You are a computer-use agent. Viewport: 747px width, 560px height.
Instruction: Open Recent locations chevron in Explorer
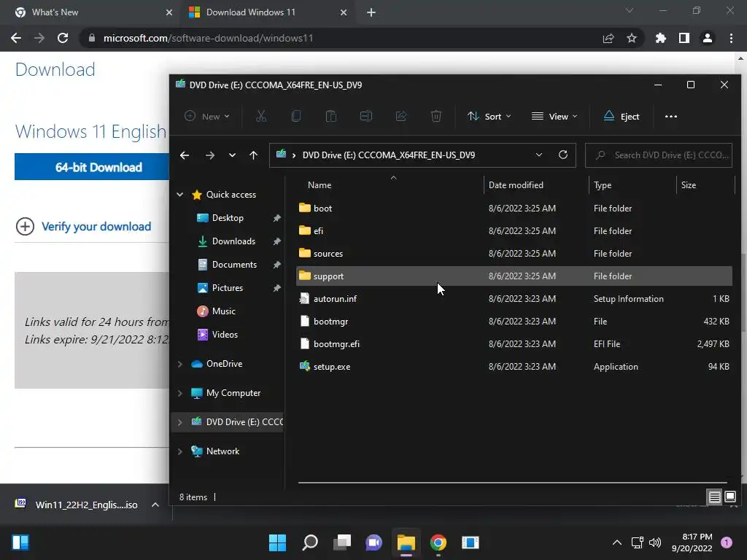point(232,155)
